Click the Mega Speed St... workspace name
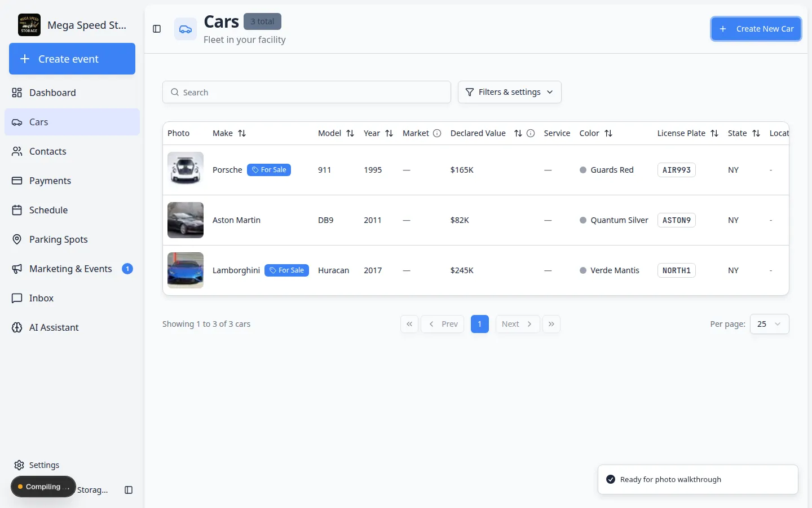 tap(87, 25)
